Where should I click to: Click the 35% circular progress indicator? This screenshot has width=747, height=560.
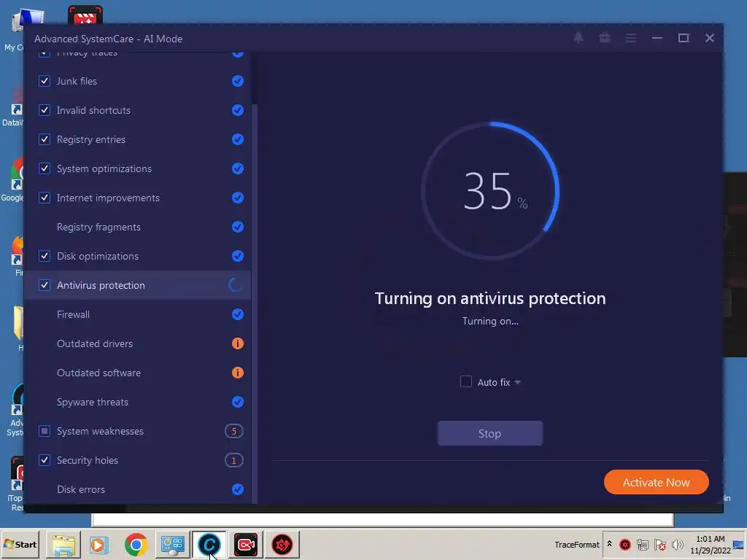(x=490, y=191)
